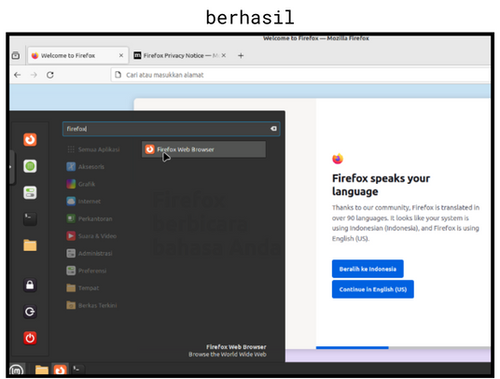Click the red Power off icon
The image size is (500, 379).
(x=30, y=338)
